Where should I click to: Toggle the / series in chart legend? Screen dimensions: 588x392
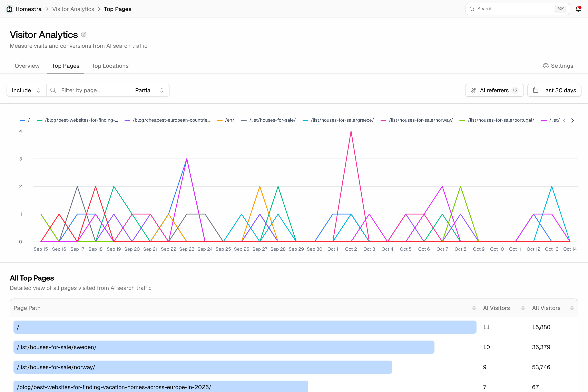pyautogui.click(x=25, y=120)
